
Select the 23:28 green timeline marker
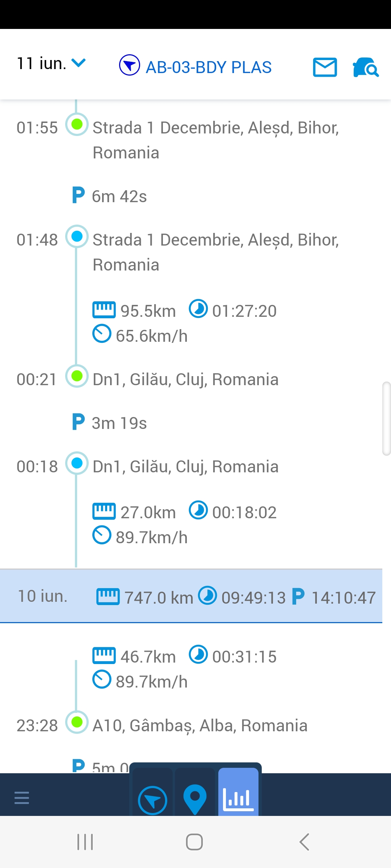coord(77,722)
